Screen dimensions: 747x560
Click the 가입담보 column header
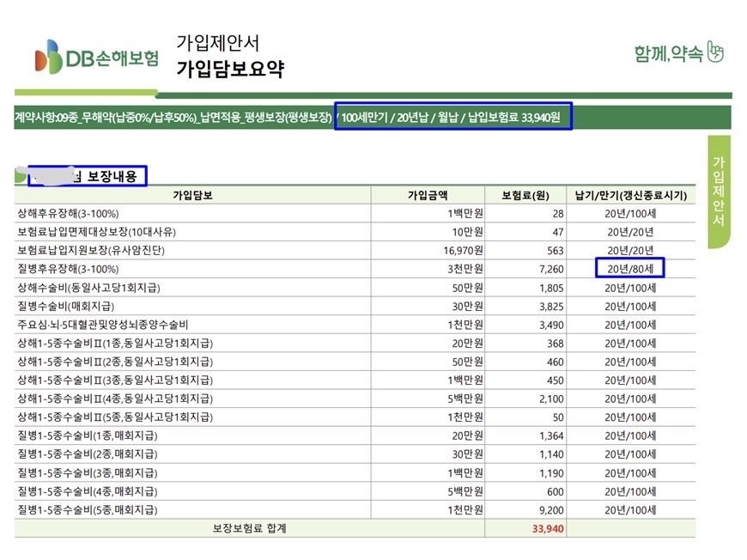click(x=192, y=195)
